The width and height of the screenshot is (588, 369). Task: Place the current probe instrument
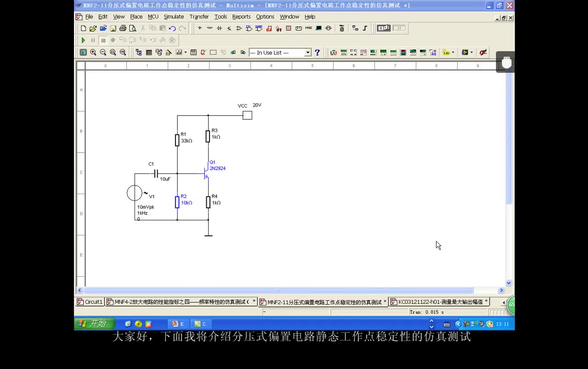pos(483,52)
